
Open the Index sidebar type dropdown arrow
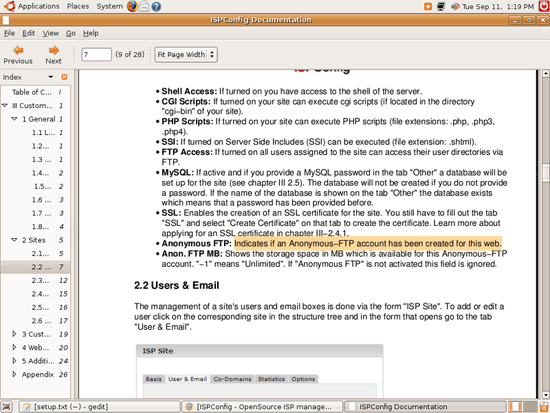tap(51, 77)
